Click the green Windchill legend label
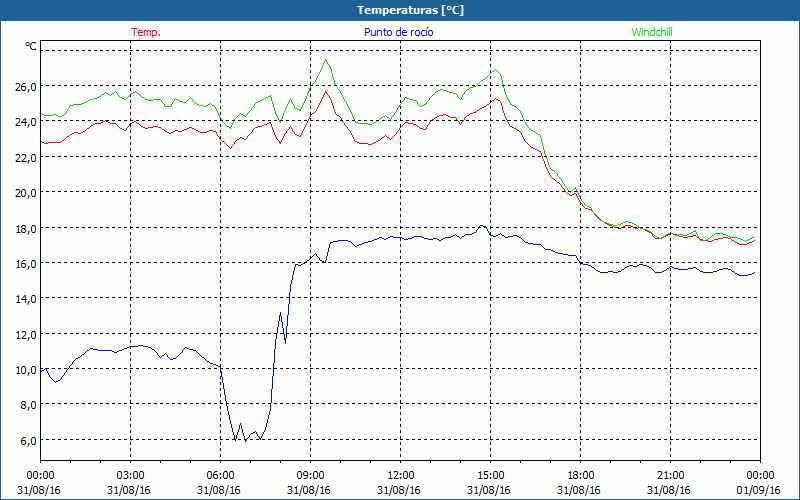The image size is (800, 500). click(x=652, y=32)
